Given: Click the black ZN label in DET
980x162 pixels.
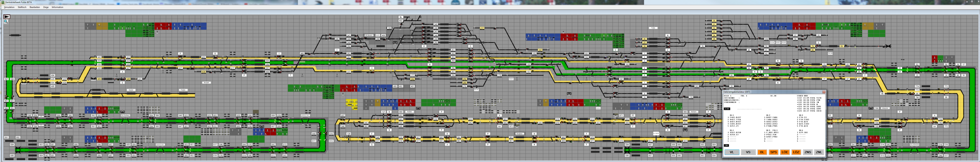Looking at the screenshot, I should tap(726, 146).
